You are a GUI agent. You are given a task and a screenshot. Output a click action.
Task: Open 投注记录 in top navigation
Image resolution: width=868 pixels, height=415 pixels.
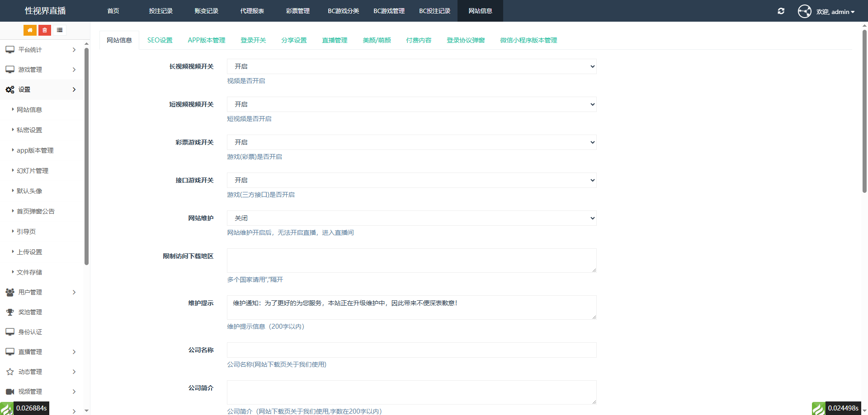click(x=161, y=11)
